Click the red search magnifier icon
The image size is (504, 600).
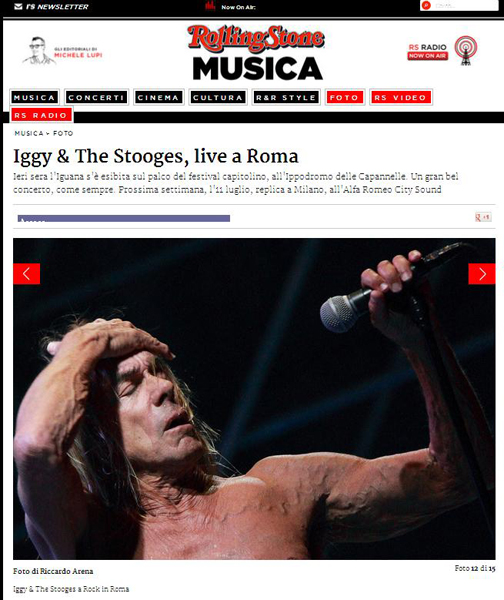426,5
